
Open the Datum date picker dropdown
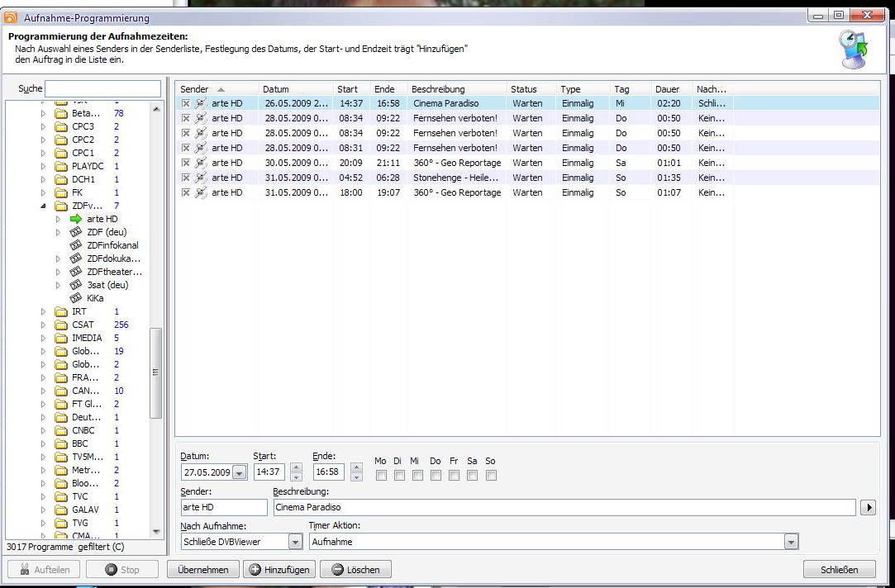pos(239,473)
